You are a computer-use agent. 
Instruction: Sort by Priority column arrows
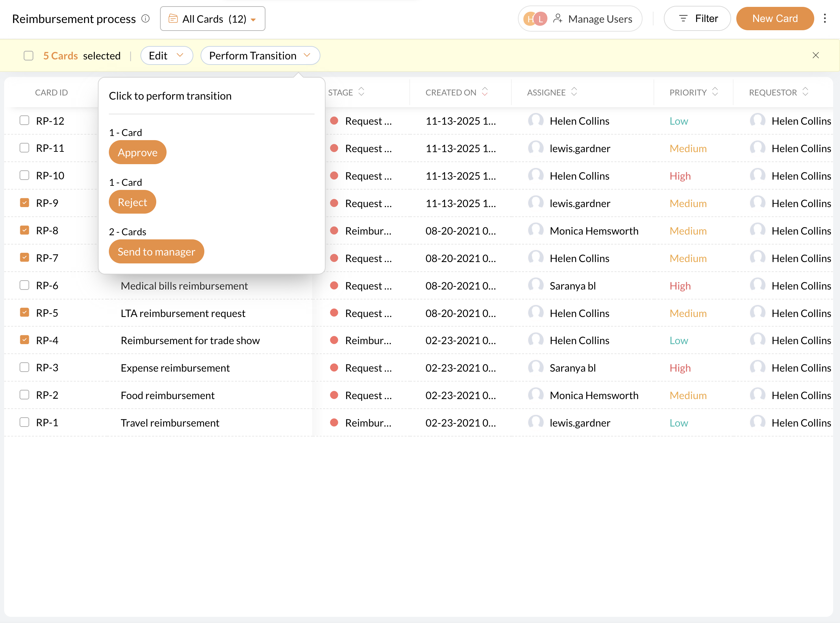715,92
